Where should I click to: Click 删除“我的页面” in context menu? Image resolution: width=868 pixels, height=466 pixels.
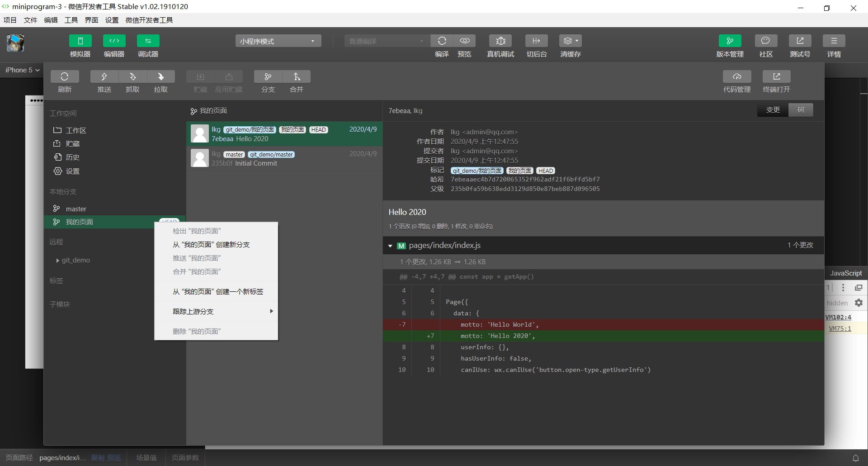(x=216, y=331)
